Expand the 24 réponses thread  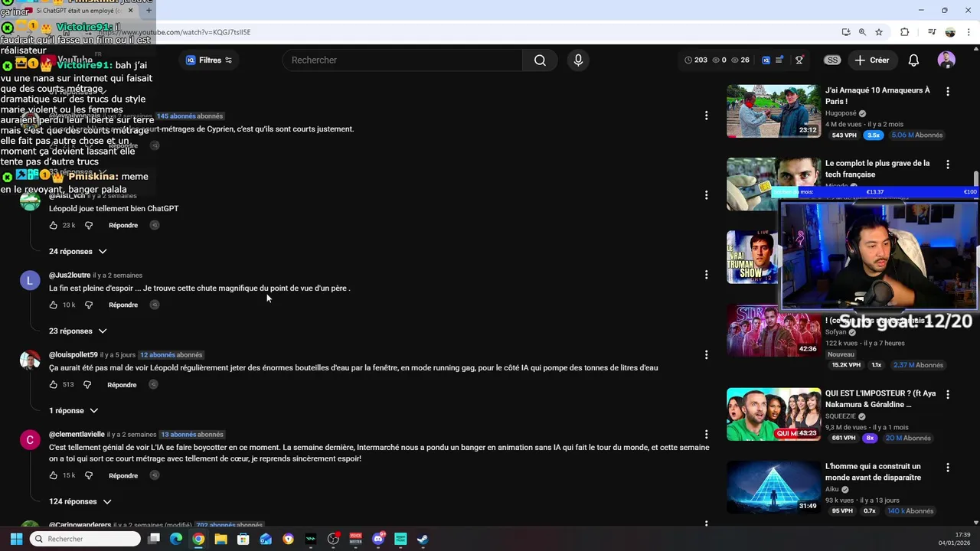(x=78, y=252)
